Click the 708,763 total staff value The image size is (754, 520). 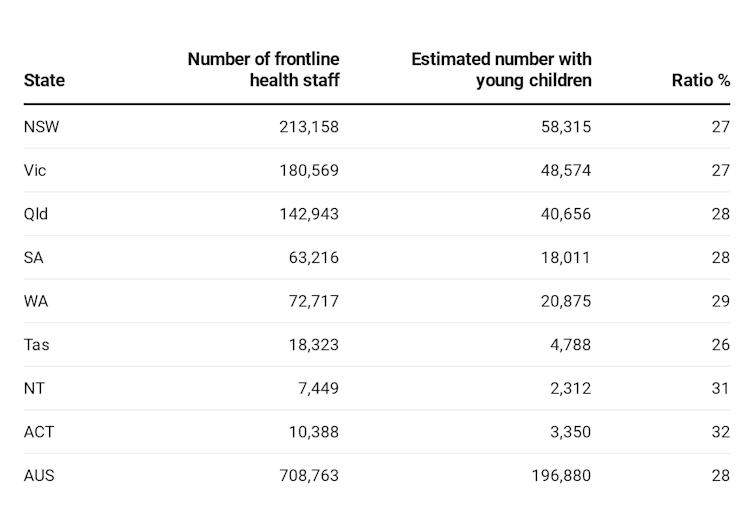309,475
